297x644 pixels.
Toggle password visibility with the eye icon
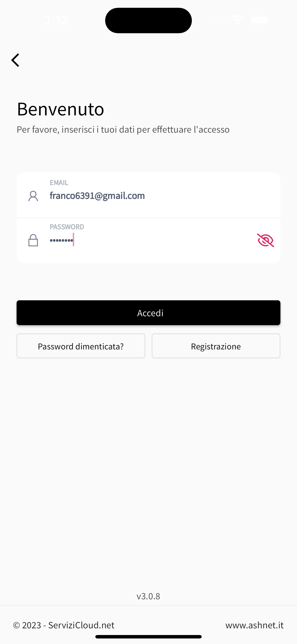point(265,240)
